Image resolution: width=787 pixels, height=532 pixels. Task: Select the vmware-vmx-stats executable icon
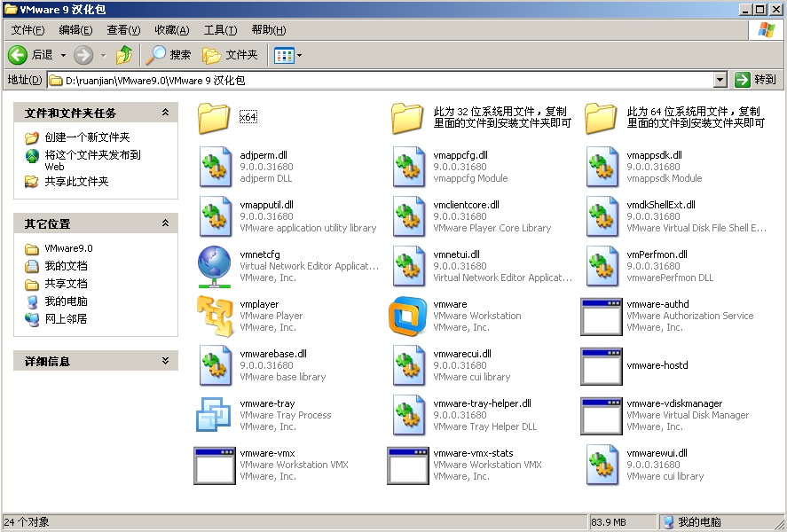408,465
